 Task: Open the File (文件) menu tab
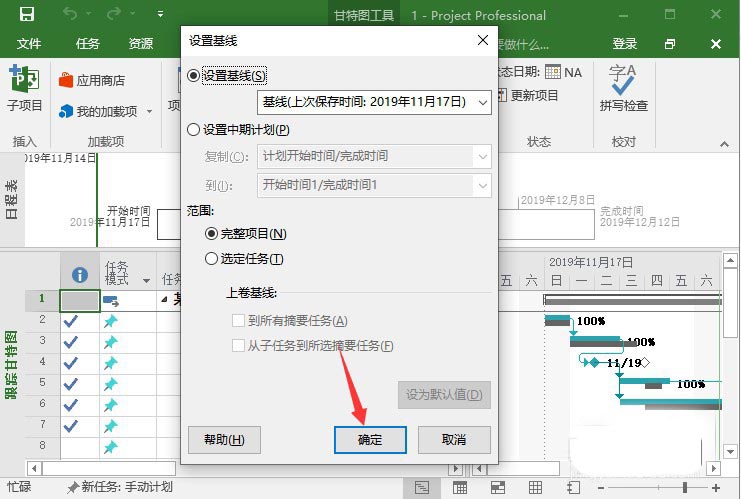pyautogui.click(x=29, y=44)
